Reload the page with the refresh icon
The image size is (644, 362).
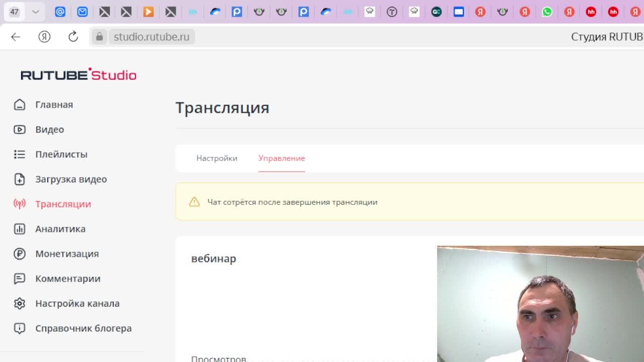tap(73, 37)
